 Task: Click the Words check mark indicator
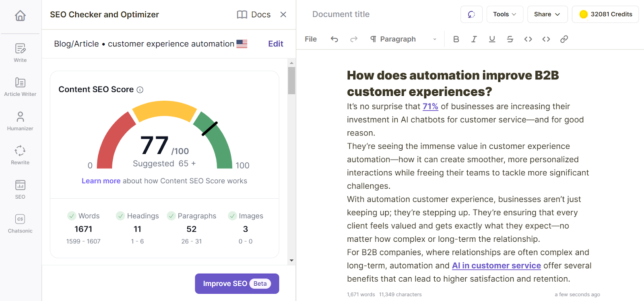pos(72,216)
